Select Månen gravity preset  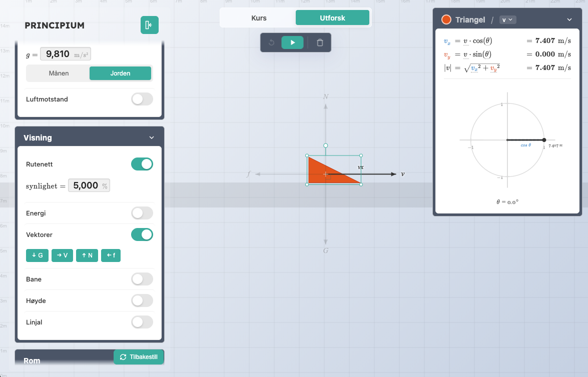(x=59, y=73)
